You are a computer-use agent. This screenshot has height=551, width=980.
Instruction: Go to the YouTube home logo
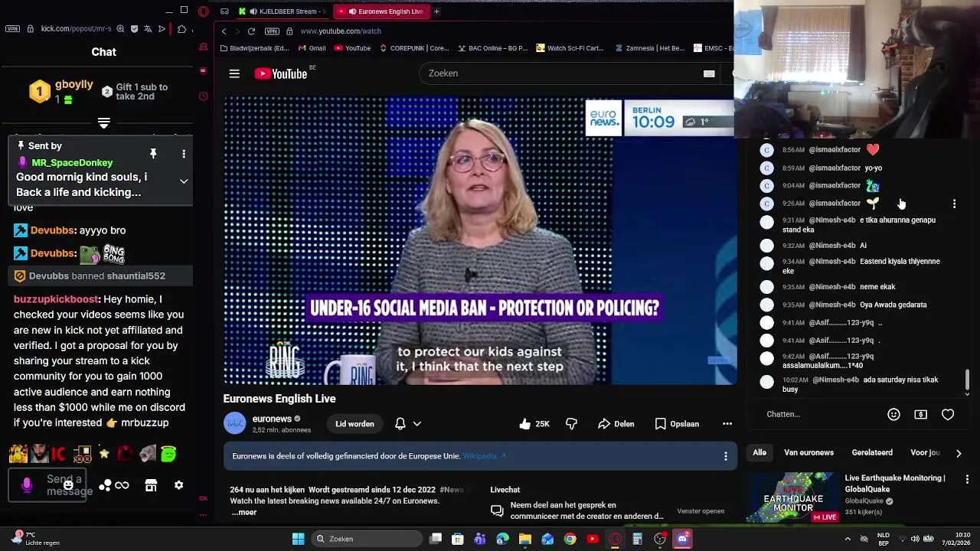[281, 73]
